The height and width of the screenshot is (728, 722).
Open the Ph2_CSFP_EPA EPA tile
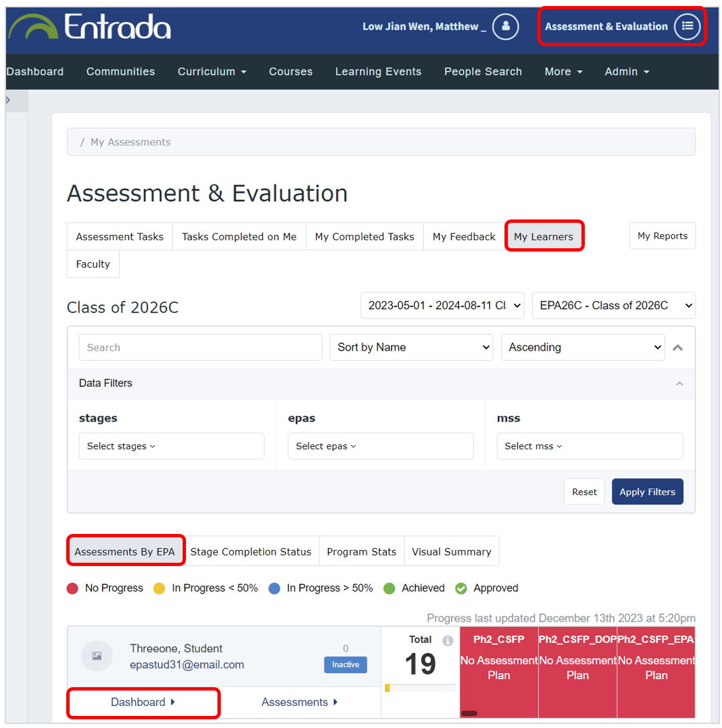[x=656, y=672]
